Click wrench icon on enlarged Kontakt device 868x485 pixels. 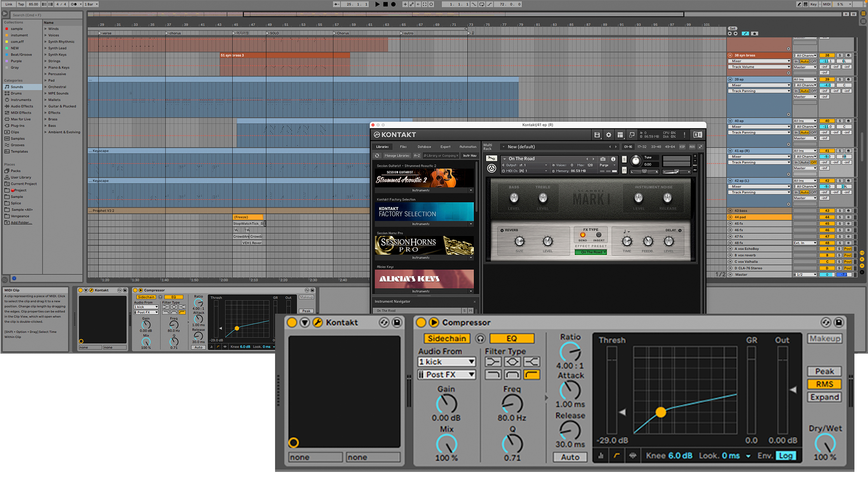[x=318, y=322]
